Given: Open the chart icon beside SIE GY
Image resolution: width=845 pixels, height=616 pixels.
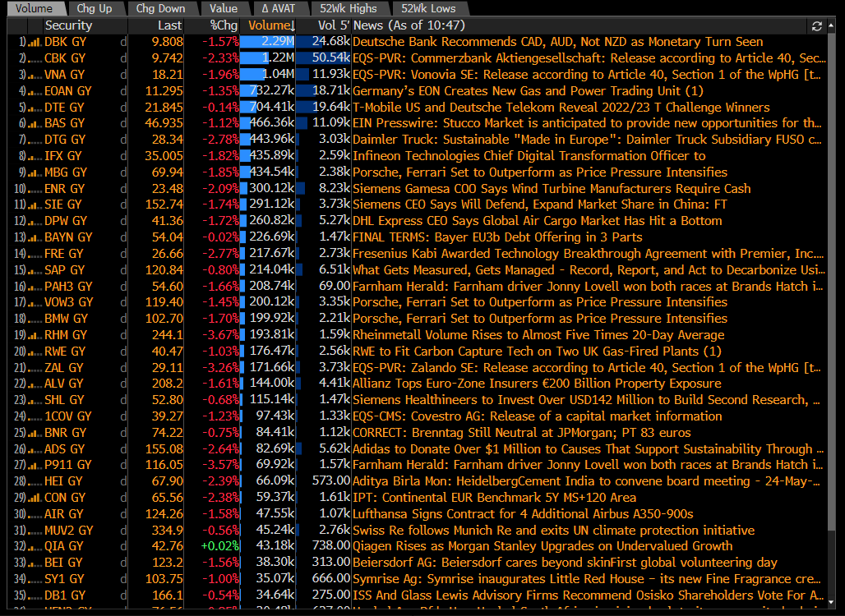Looking at the screenshot, I should [x=35, y=205].
